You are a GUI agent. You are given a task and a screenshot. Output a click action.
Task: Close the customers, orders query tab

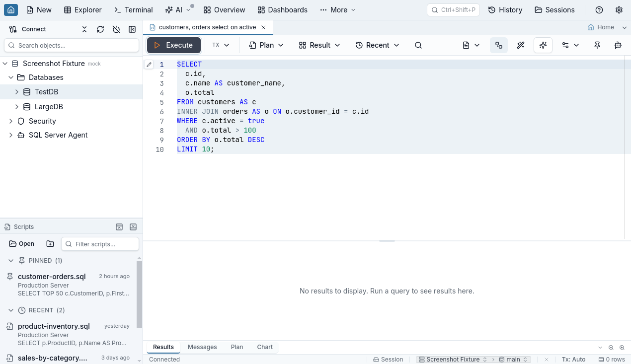pos(263,27)
